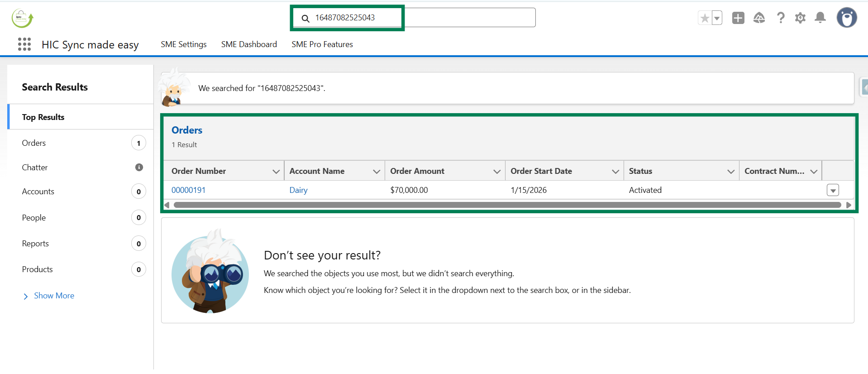Select the 1/15/2026 start date cell
868x374 pixels.
coord(529,190)
